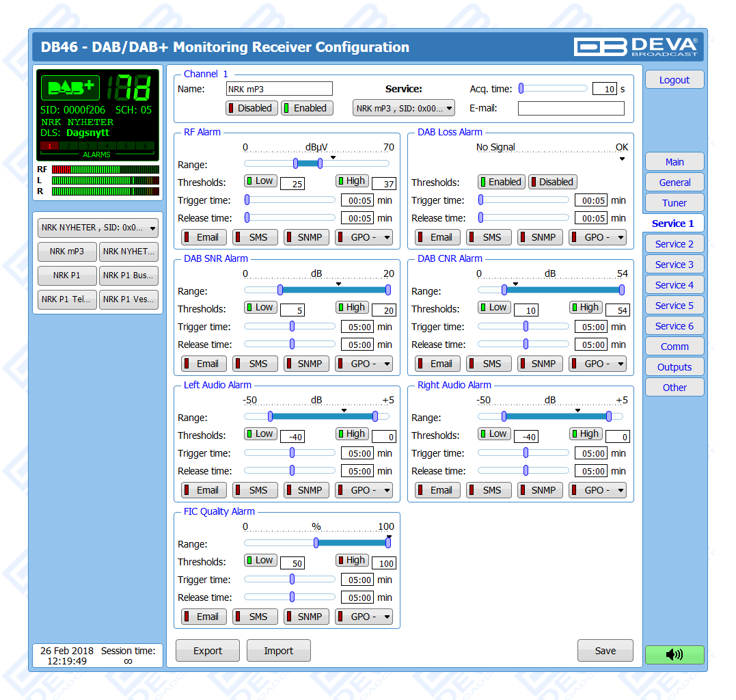The width and height of the screenshot is (736, 700).
Task: Disable the DAB Loss Alarm thresholds
Action: [552, 182]
